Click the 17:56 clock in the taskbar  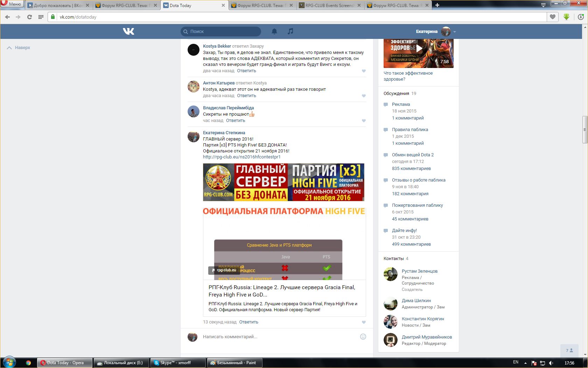[x=569, y=363]
